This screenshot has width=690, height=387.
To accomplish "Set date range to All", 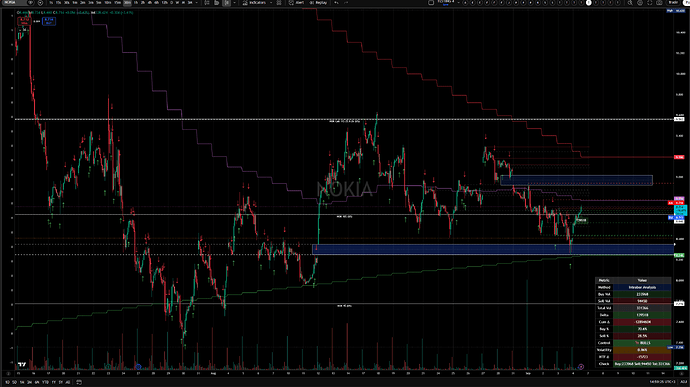I will coord(68,382).
